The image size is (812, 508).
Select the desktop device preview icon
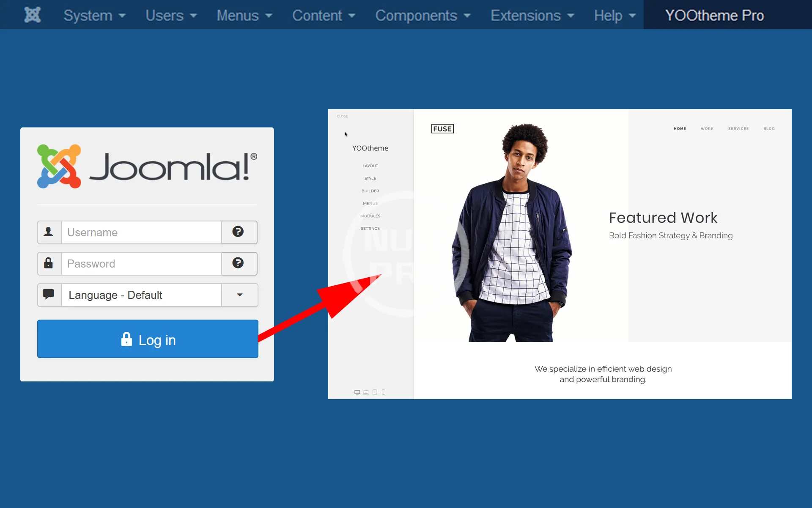tap(357, 392)
